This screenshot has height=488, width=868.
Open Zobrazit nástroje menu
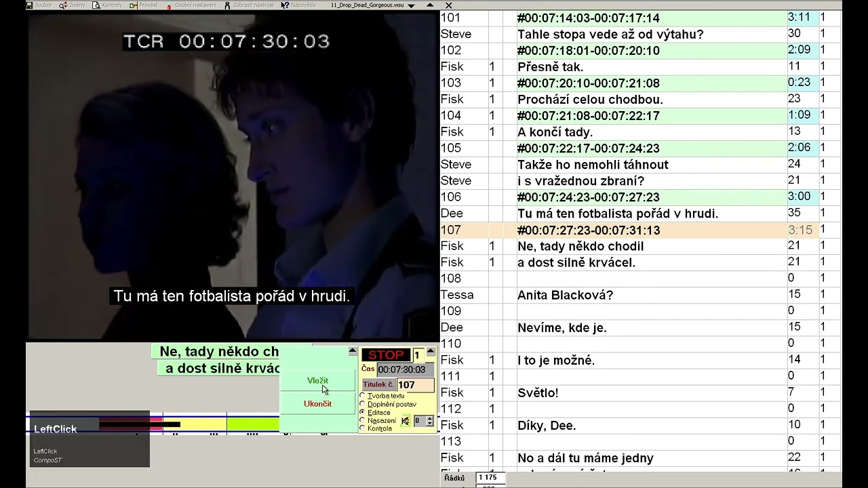coord(249,5)
